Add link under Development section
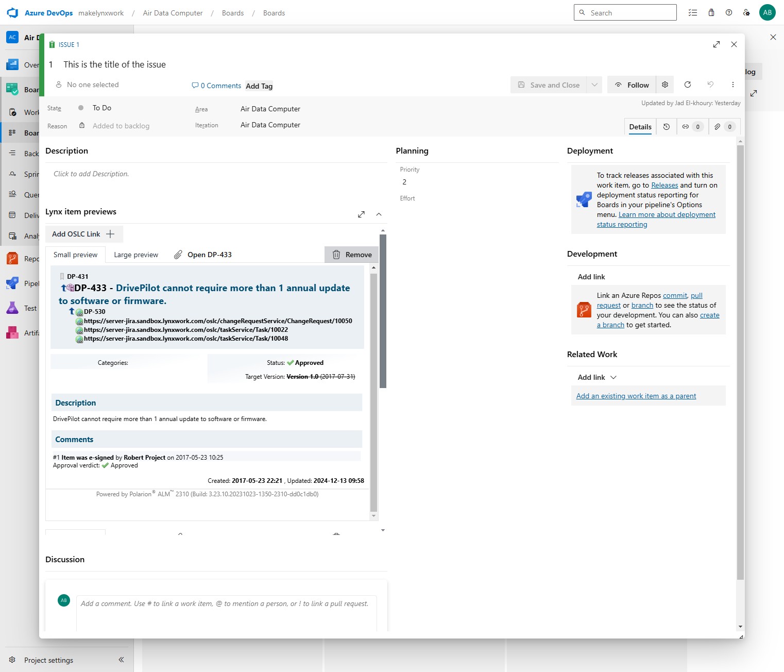Viewport: 784px width, 672px height. pos(591,277)
